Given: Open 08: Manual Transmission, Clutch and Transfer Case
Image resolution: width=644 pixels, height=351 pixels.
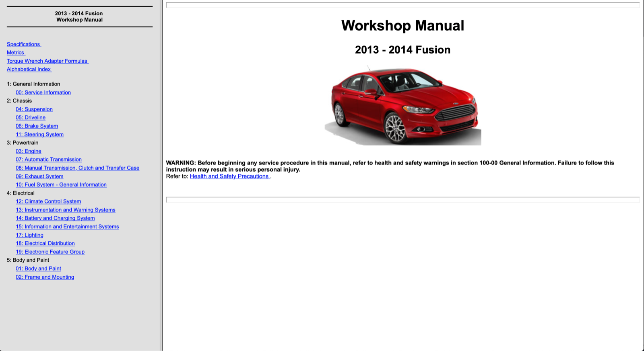Looking at the screenshot, I should point(77,168).
